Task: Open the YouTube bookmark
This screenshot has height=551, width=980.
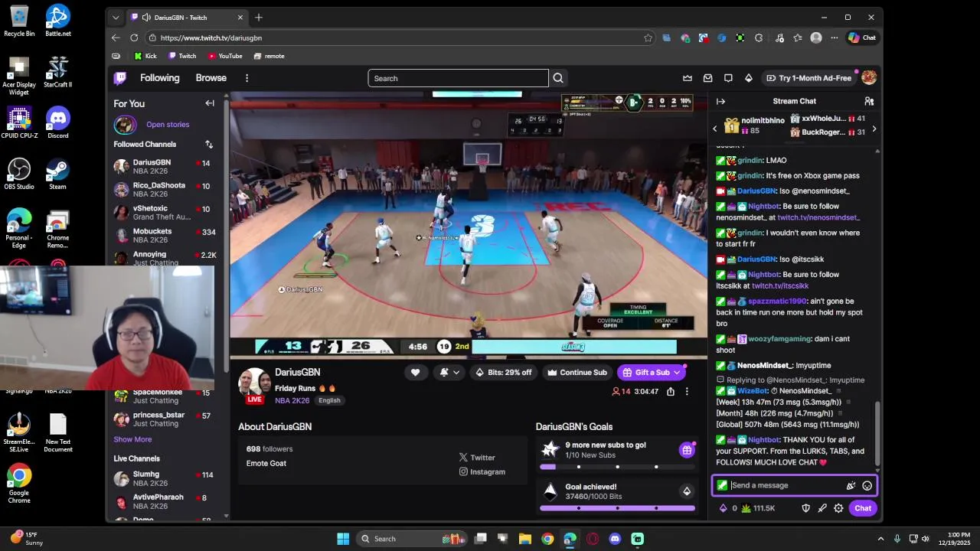Action: click(x=225, y=56)
